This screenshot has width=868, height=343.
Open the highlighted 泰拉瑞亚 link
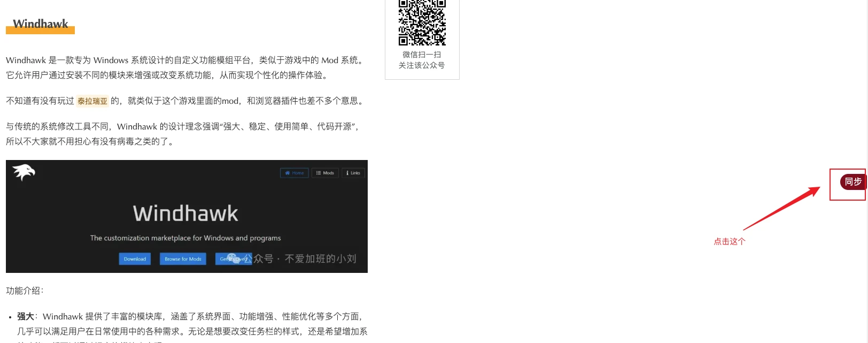pyautogui.click(x=92, y=101)
